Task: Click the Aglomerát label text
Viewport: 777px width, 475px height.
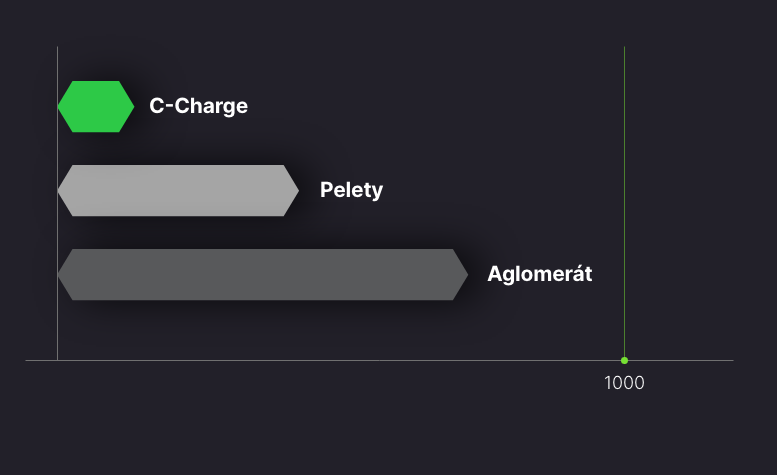Action: pos(540,274)
